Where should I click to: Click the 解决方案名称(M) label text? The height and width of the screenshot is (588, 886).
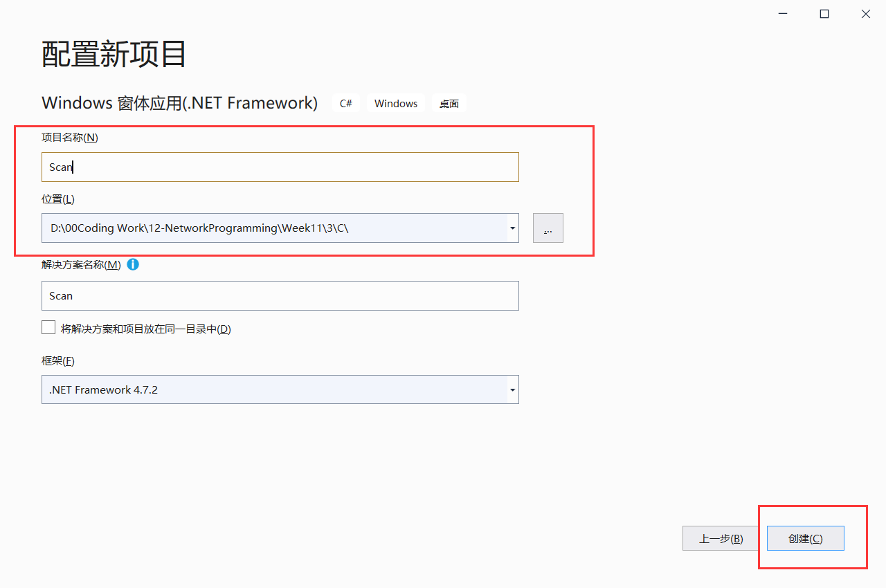(82, 264)
